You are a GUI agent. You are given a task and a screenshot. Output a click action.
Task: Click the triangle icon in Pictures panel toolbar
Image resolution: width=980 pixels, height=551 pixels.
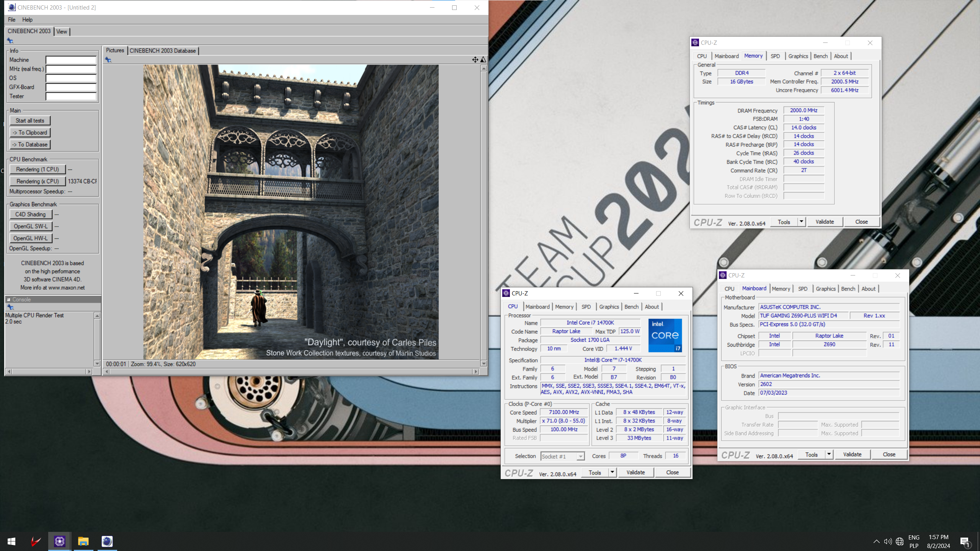[x=483, y=60]
